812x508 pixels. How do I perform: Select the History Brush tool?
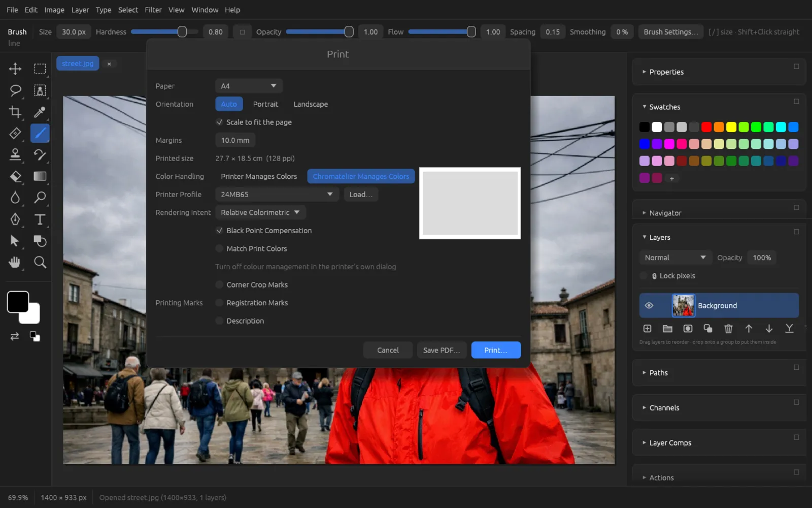(x=40, y=155)
